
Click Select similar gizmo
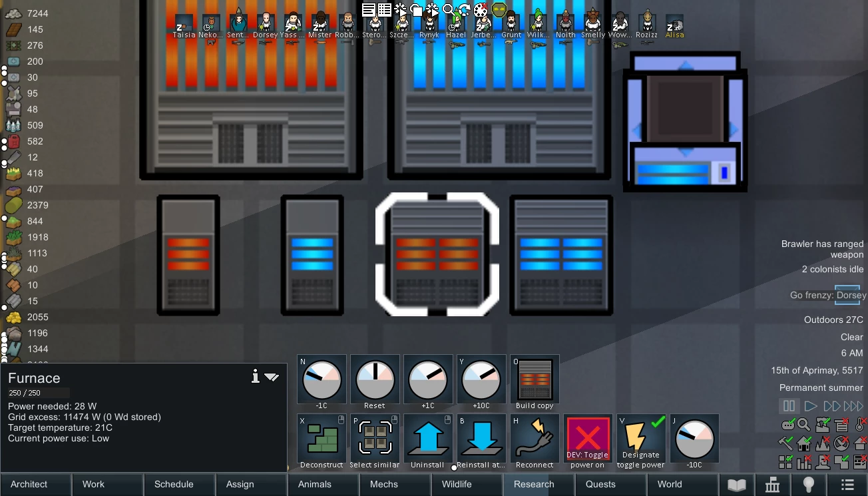point(375,439)
